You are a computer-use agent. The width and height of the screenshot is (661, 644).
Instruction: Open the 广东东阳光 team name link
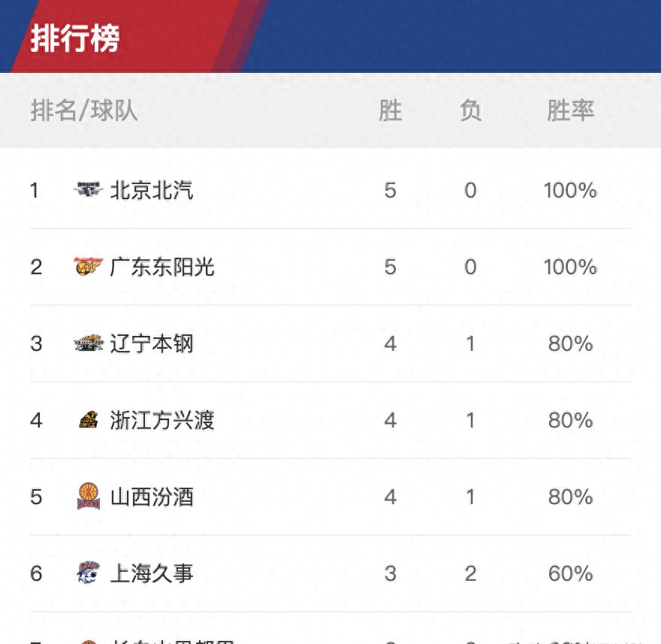click(162, 267)
